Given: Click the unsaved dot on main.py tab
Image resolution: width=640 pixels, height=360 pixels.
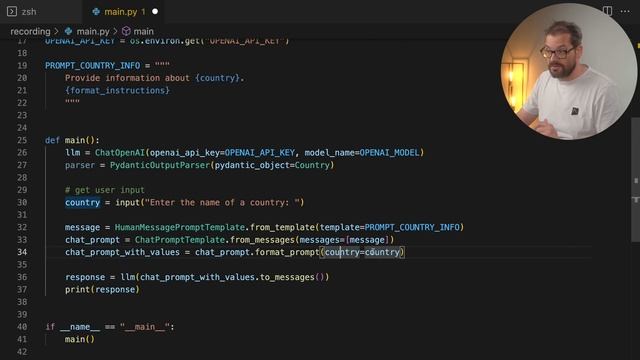Looking at the screenshot, I should pyautogui.click(x=155, y=12).
